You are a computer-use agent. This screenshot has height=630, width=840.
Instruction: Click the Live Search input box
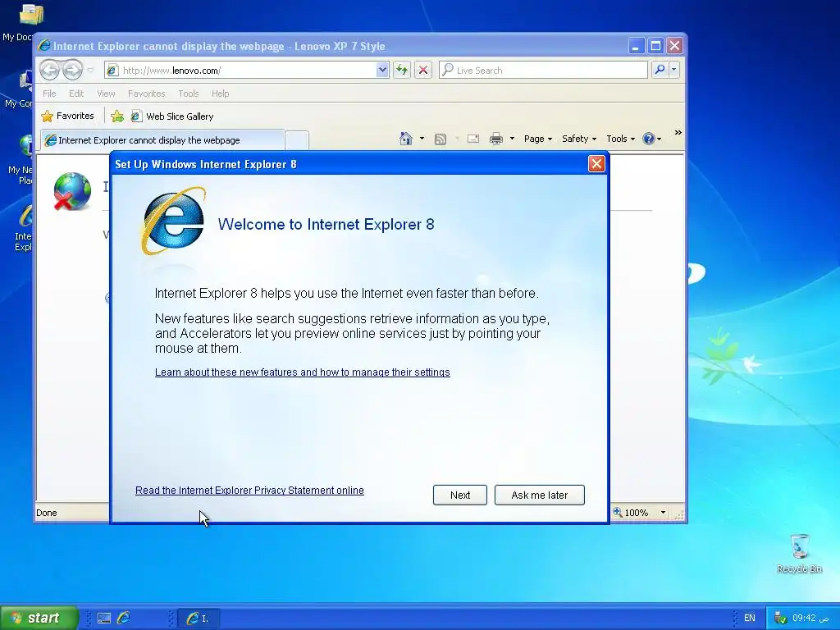click(543, 71)
